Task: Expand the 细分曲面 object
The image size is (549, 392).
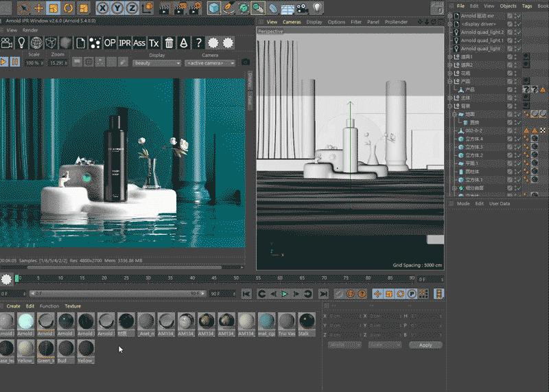Action: tap(454, 188)
